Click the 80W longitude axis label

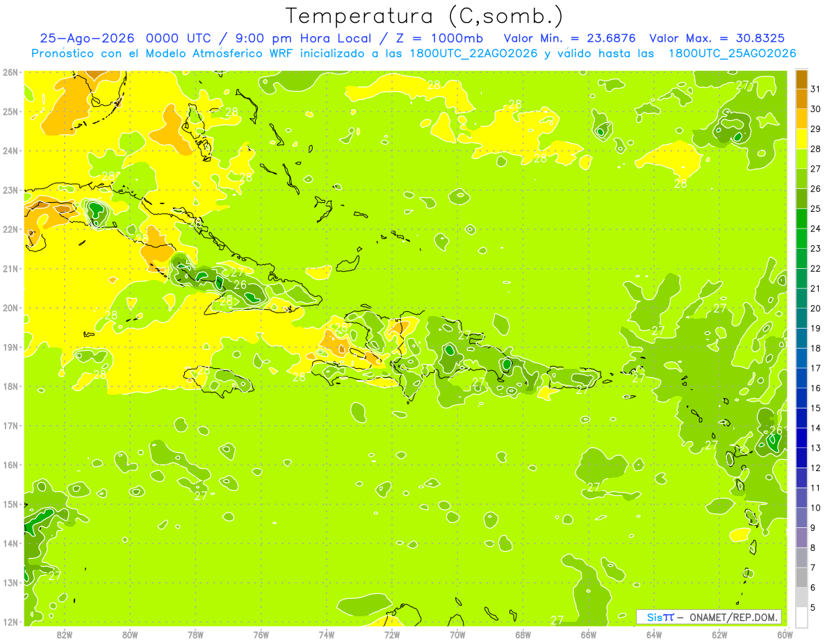(x=130, y=634)
